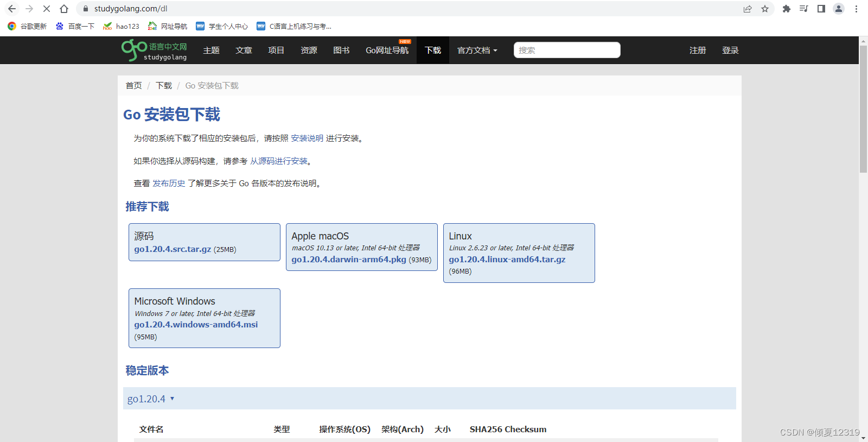The width and height of the screenshot is (868, 442).
Task: Click the 大小 column header
Action: pyautogui.click(x=443, y=430)
